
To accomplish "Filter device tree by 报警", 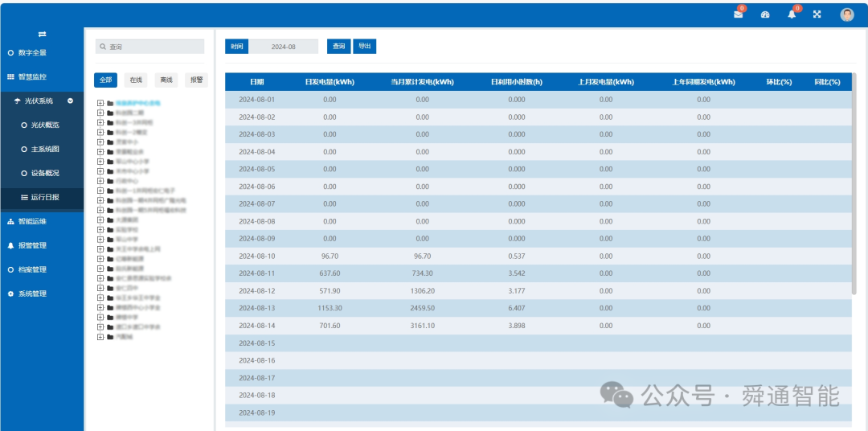I will (197, 80).
